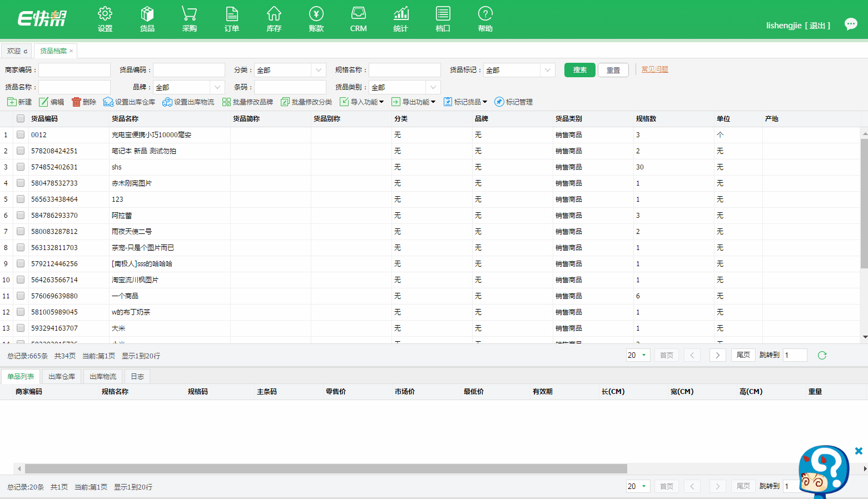Image resolution: width=868 pixels, height=499 pixels.
Task: Click 新建 to create a new product
Action: pyautogui.click(x=19, y=102)
